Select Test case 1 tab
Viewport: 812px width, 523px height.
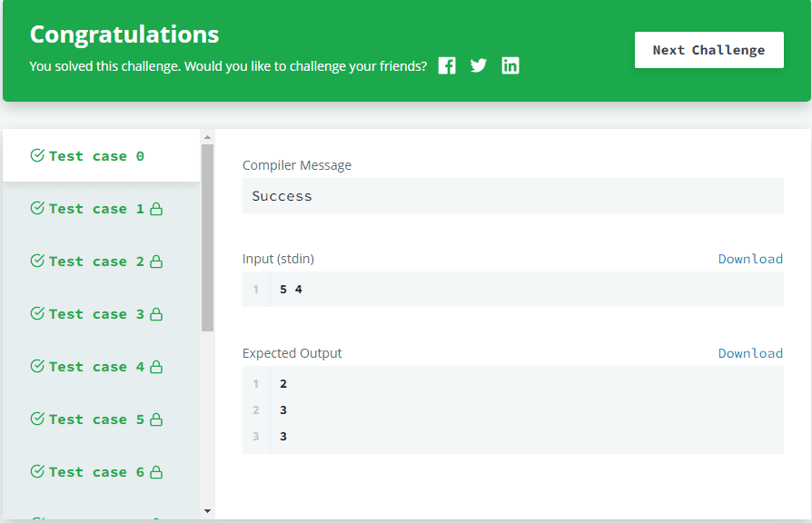(102, 209)
